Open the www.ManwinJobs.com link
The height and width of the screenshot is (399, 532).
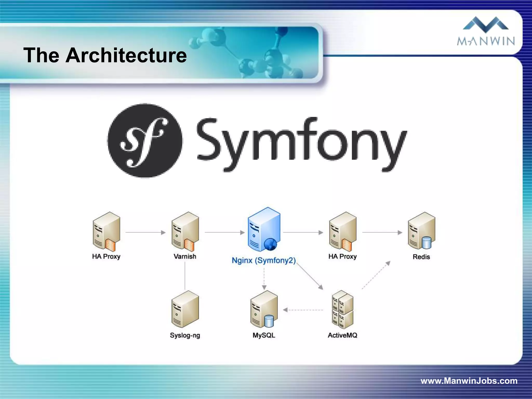point(469,381)
